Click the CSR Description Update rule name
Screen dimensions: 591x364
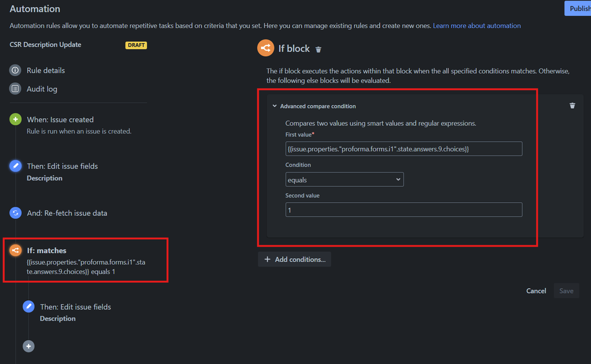(45, 44)
